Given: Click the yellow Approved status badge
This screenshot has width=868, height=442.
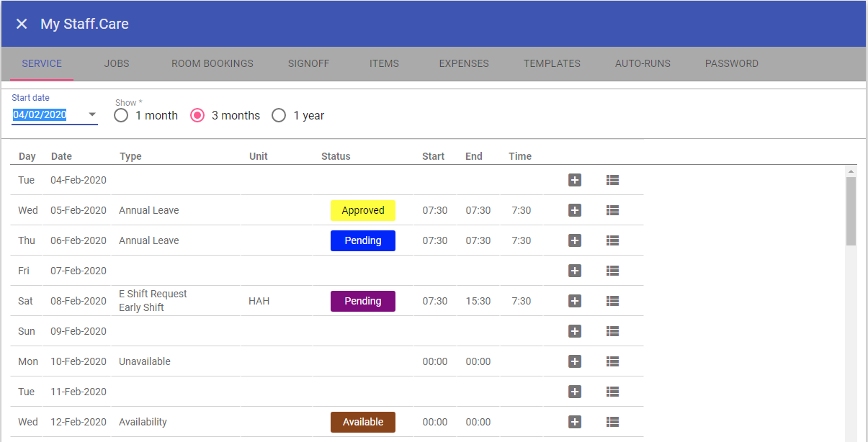Looking at the screenshot, I should tap(363, 210).
